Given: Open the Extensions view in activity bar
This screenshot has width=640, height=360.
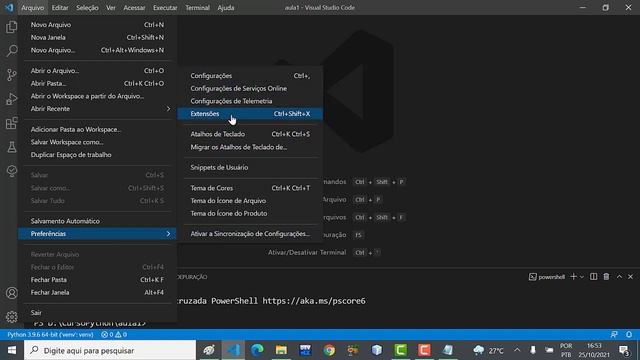Looking at the screenshot, I should pyautogui.click(x=11, y=123).
